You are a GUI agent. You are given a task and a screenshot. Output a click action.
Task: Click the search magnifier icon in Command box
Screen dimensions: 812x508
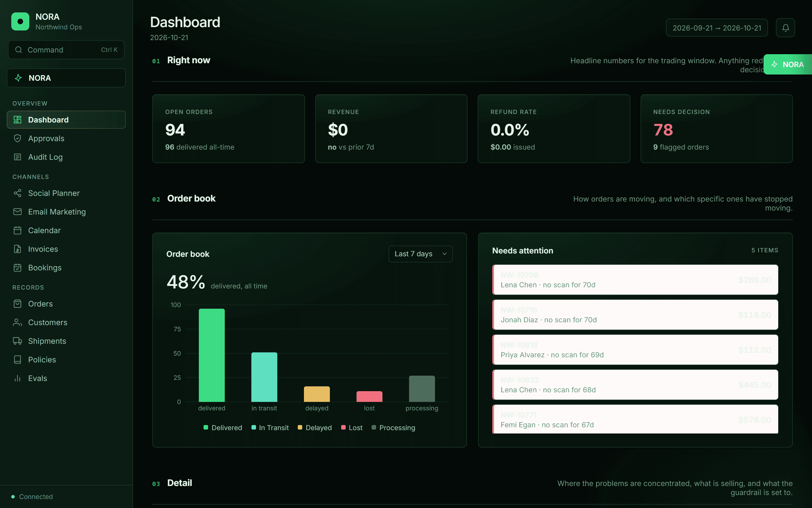click(x=19, y=50)
